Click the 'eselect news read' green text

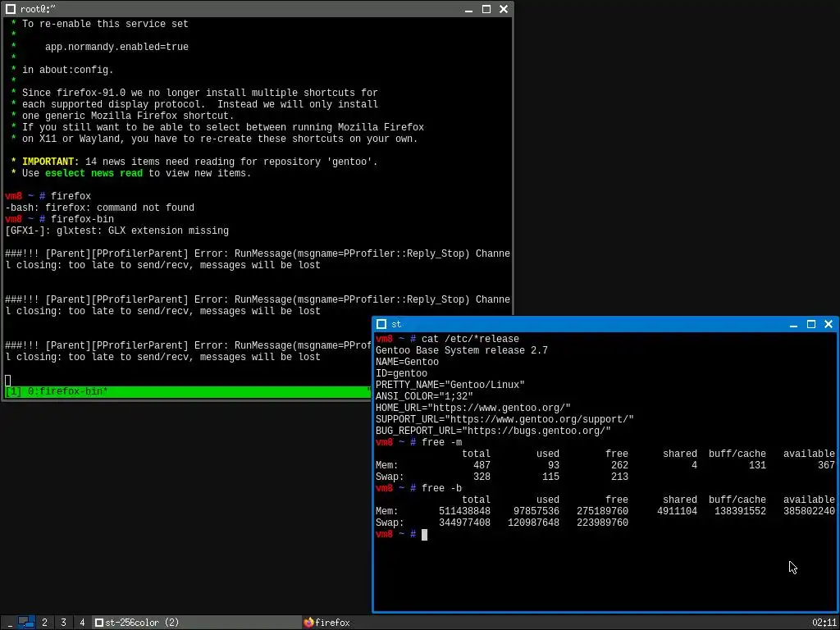tap(94, 173)
